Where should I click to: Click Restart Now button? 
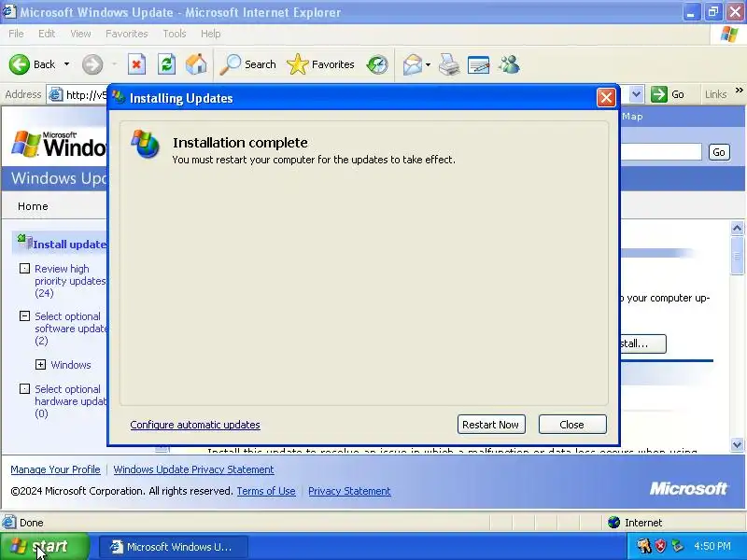491,425
